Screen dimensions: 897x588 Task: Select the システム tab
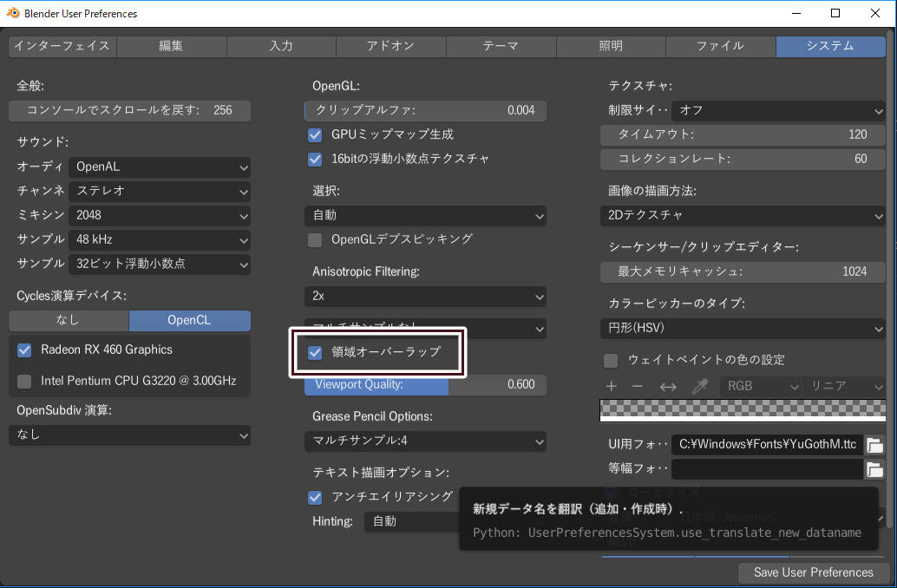click(x=831, y=46)
